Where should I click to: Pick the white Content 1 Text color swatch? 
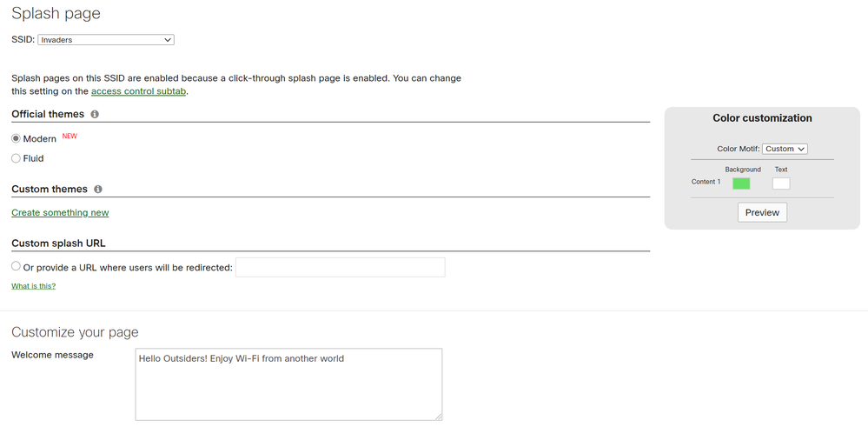point(781,183)
